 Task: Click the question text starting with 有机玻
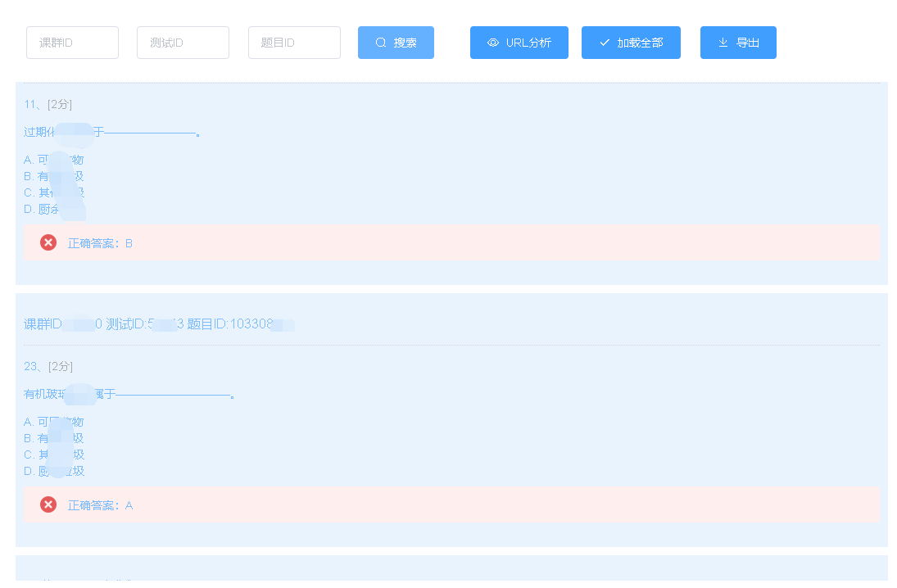(x=129, y=394)
